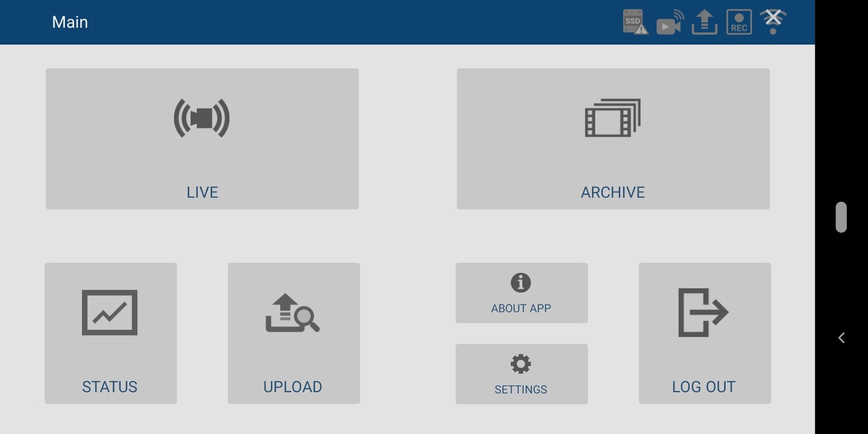Tap the status chart graph icon
This screenshot has height=434, width=868.
tap(110, 312)
